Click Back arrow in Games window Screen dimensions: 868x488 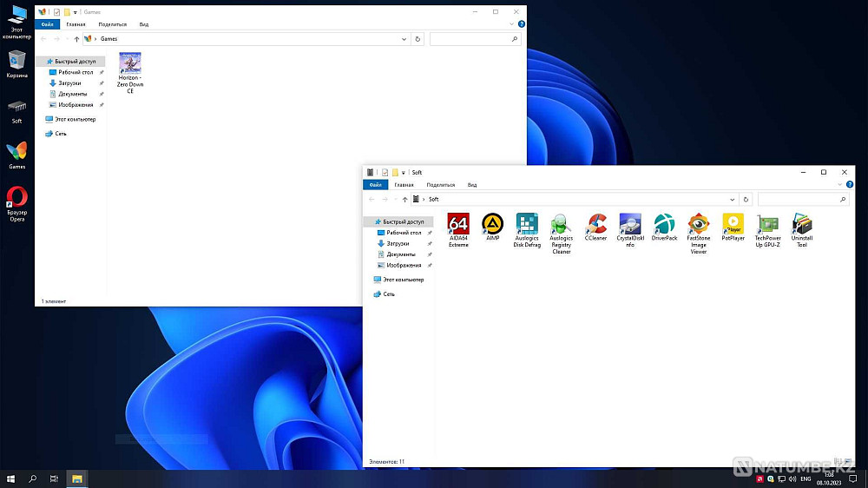(x=43, y=39)
